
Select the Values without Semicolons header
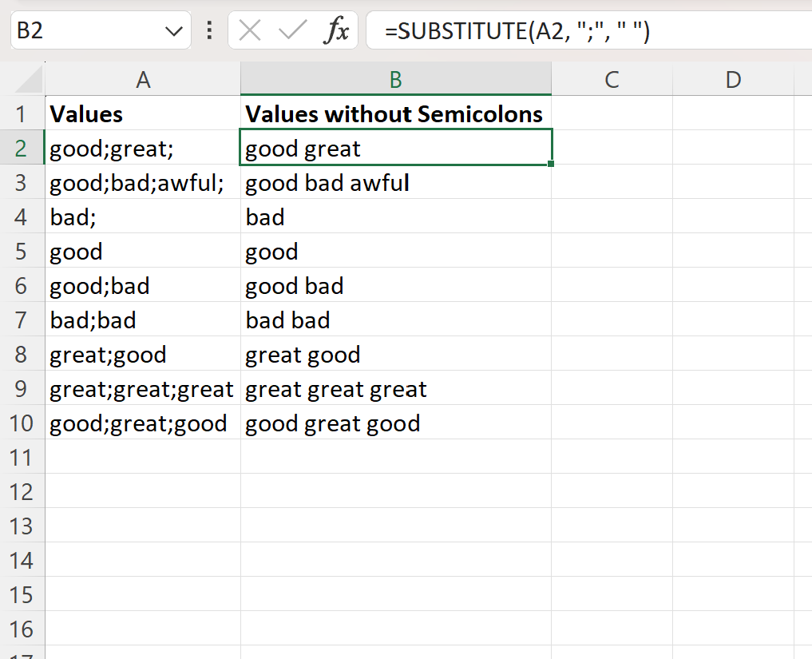[395, 113]
